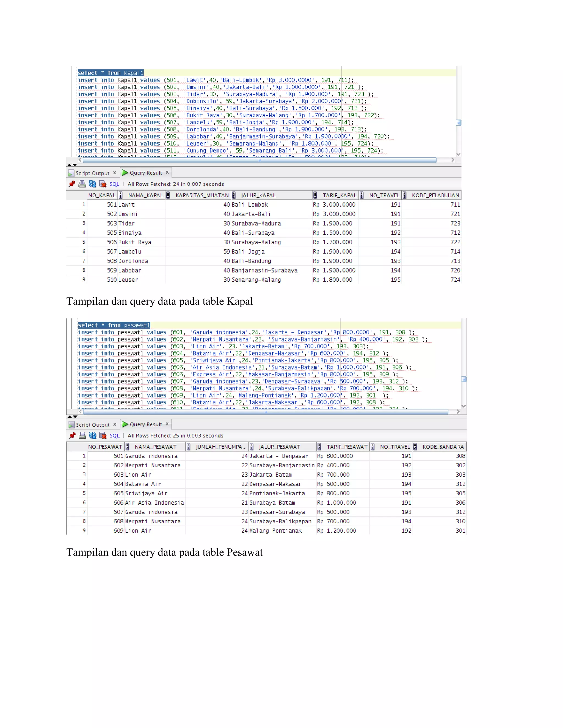The image size is (563, 728).
Task: Refresh the Kapal query result
Action: [x=92, y=184]
